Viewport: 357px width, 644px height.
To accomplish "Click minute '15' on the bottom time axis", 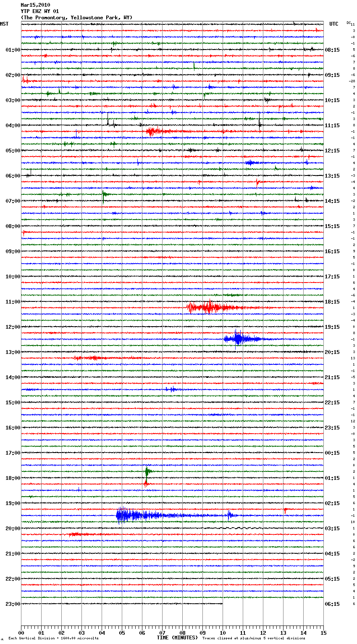I will (x=323, y=633).
